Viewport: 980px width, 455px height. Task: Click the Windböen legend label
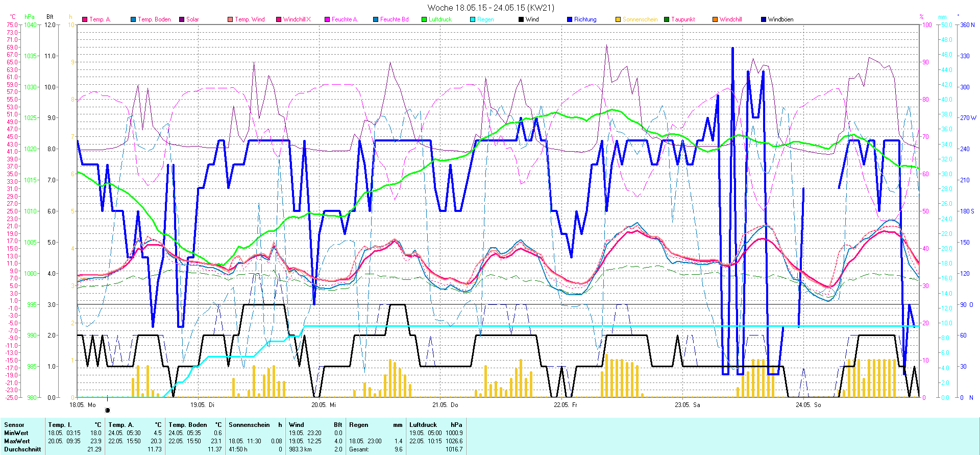point(780,19)
